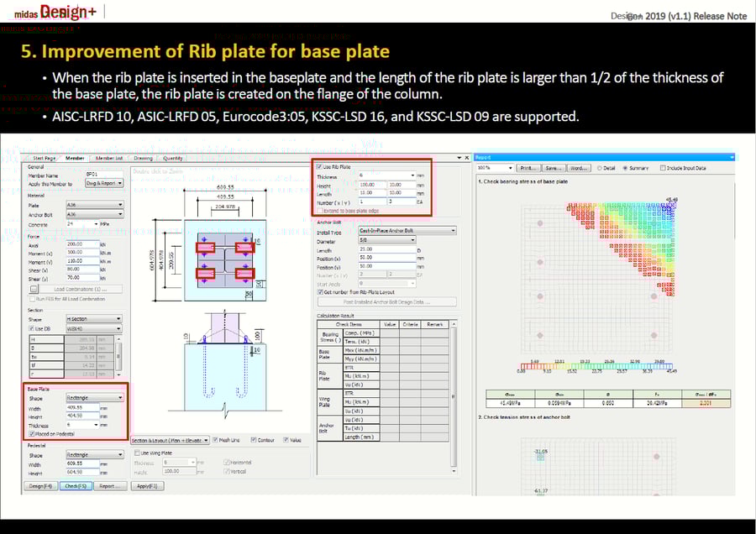Expand the Base Plate Shape dropdown
Viewport: 756px width, 534px height.
(x=94, y=398)
